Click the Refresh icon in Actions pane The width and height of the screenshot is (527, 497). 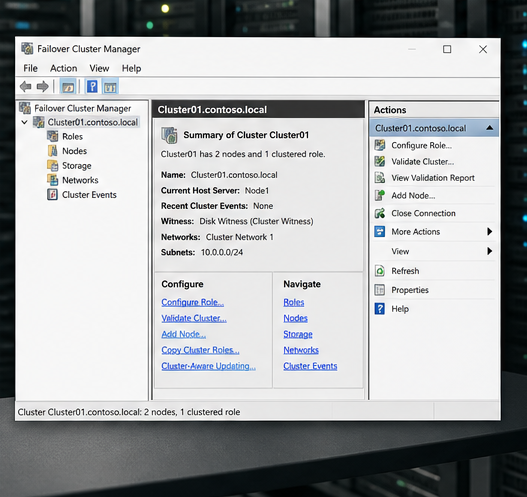coord(380,271)
